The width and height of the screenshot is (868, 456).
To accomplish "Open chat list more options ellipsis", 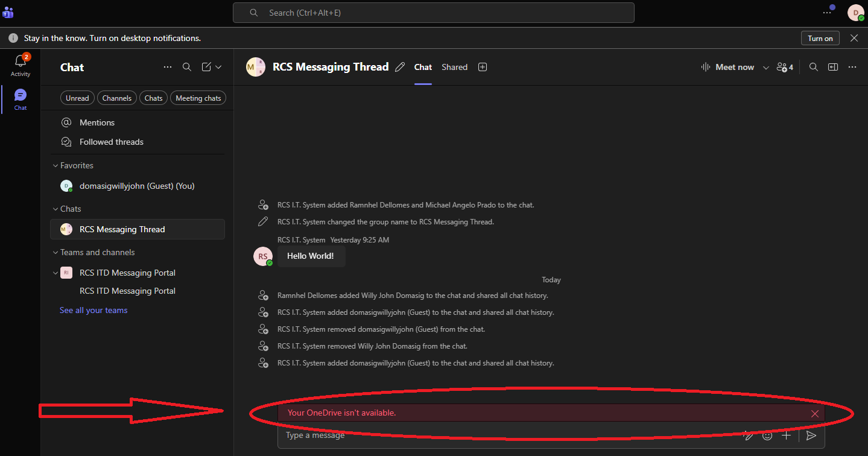I will click(168, 67).
